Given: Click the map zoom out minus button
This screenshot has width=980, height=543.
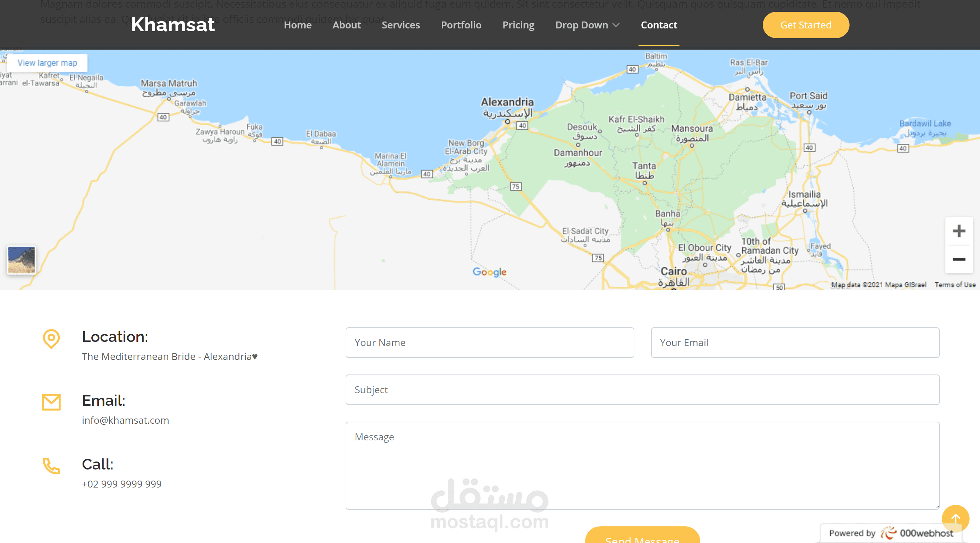Looking at the screenshot, I should click(959, 259).
